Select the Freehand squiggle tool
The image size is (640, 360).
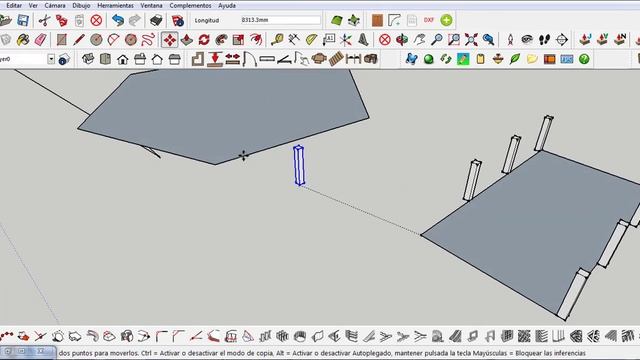click(148, 40)
